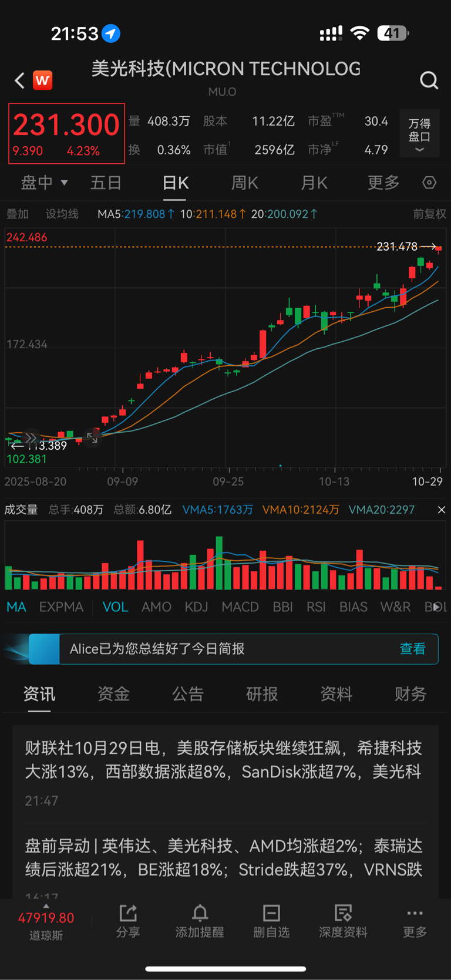Tap the VMA5:1763万 label
451x980 pixels.
click(217, 510)
